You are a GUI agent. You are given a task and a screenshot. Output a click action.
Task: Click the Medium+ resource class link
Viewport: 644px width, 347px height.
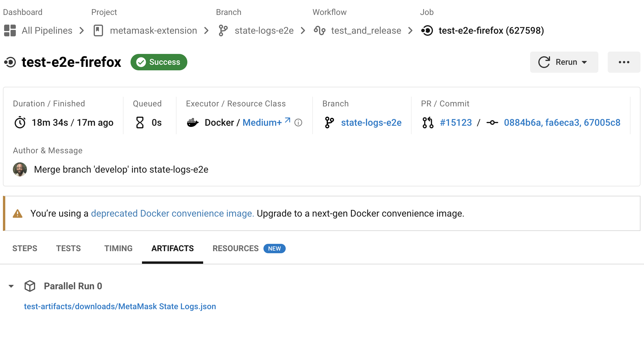point(262,123)
